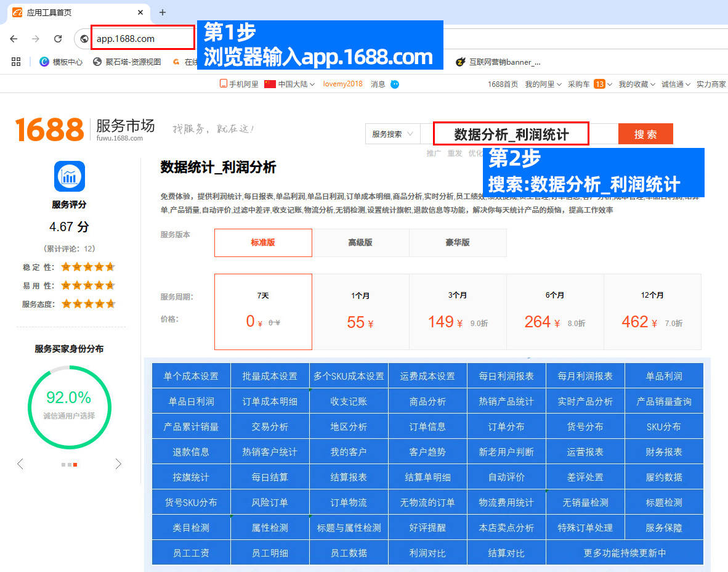Click the blue message bubble icon

(395, 84)
